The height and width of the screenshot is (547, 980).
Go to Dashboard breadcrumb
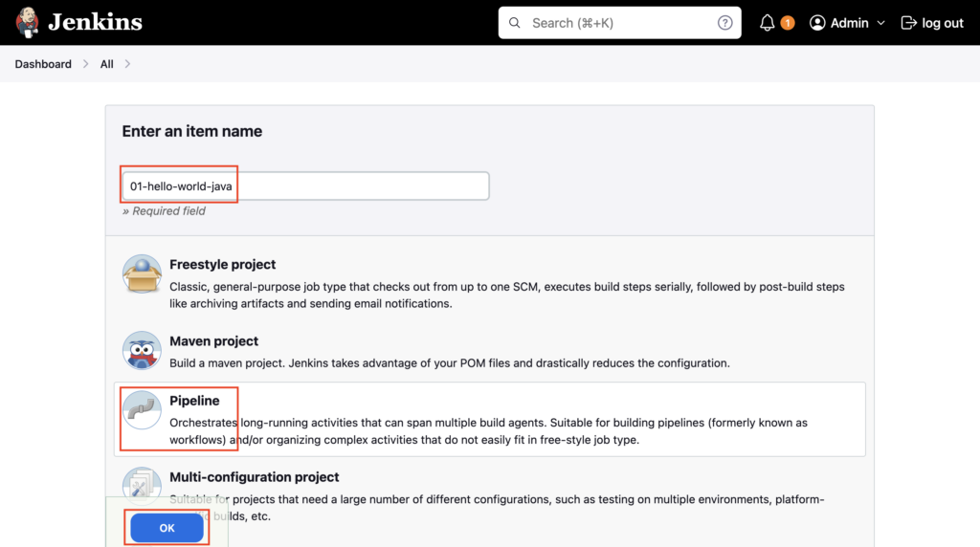(43, 64)
